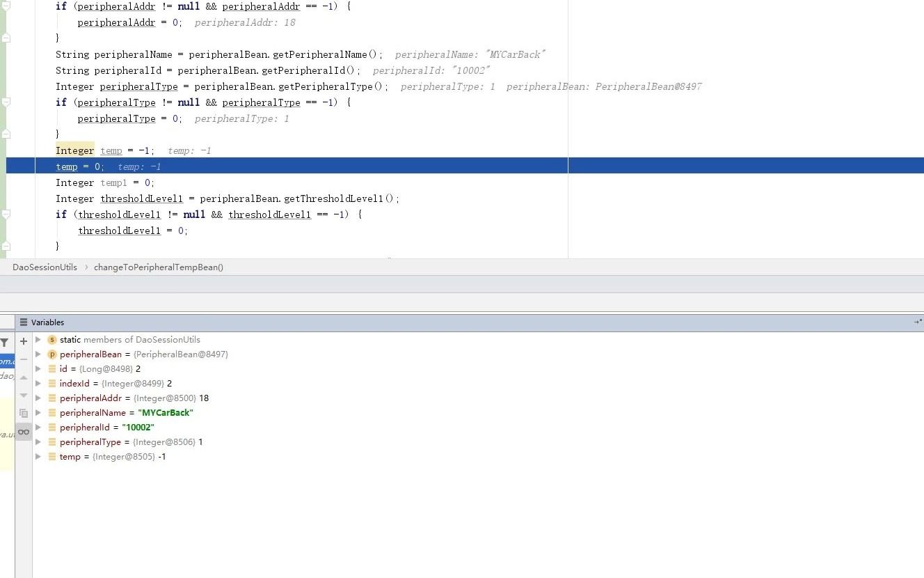Viewport: 924px width, 578px height.
Task: Click the DaoSessionUtils breadcrumb
Action: pos(45,267)
